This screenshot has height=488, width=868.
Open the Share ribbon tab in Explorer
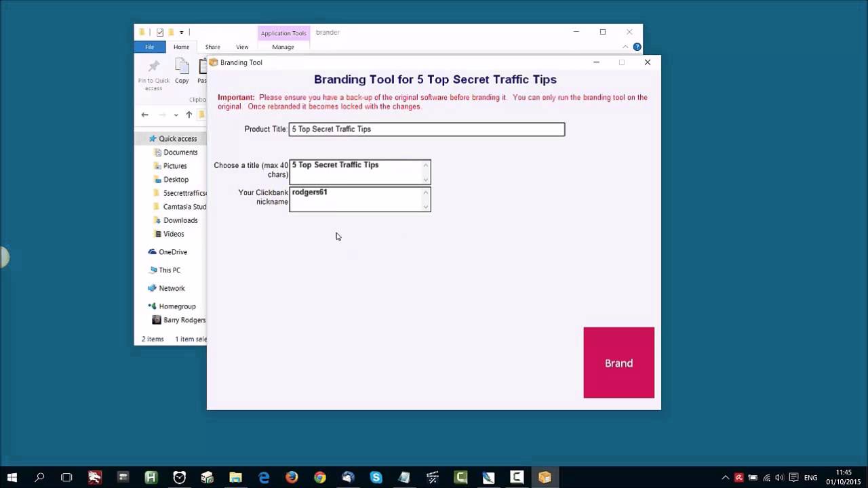click(x=212, y=47)
